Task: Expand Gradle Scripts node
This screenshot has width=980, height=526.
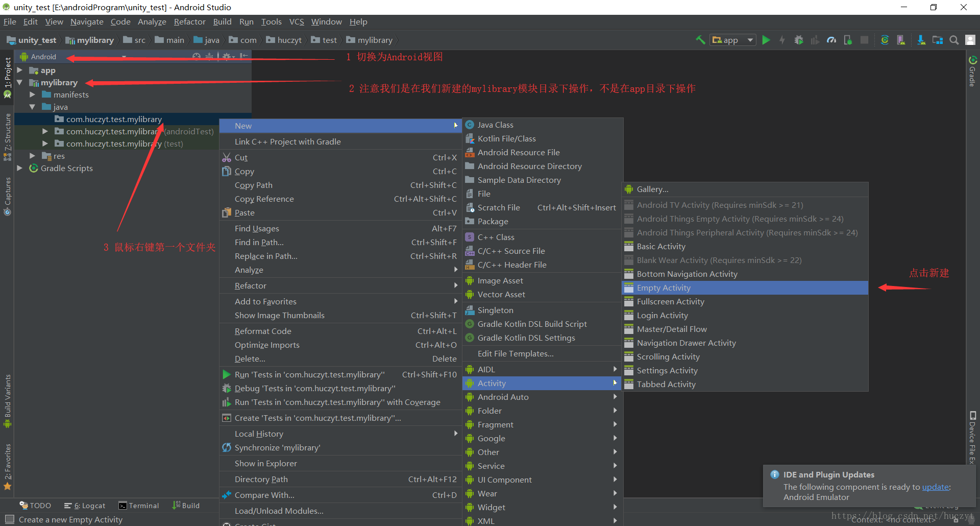Action: 20,168
